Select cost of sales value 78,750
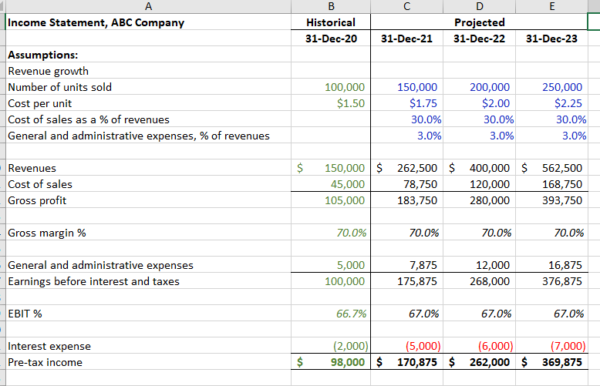 click(x=407, y=184)
